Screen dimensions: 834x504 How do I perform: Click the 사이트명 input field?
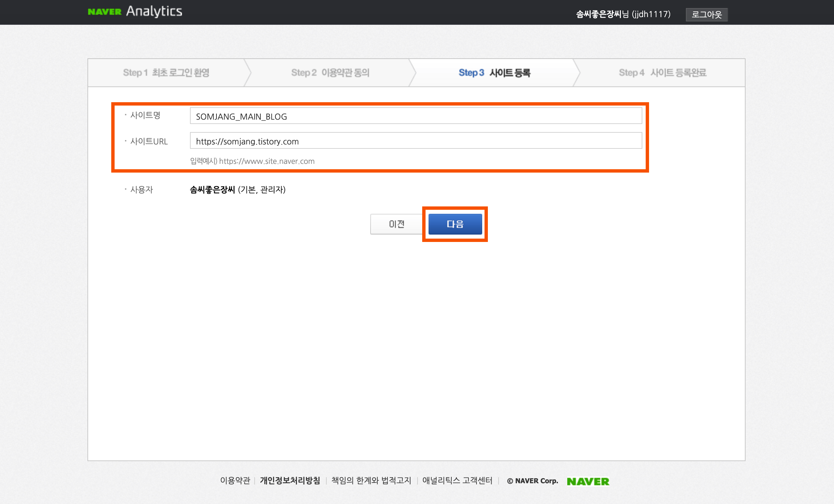(415, 116)
